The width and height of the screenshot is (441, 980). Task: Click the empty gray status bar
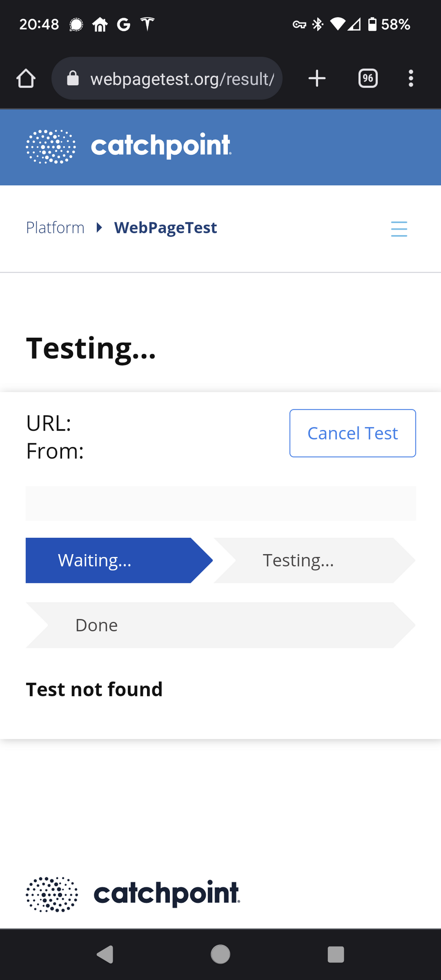click(x=220, y=503)
